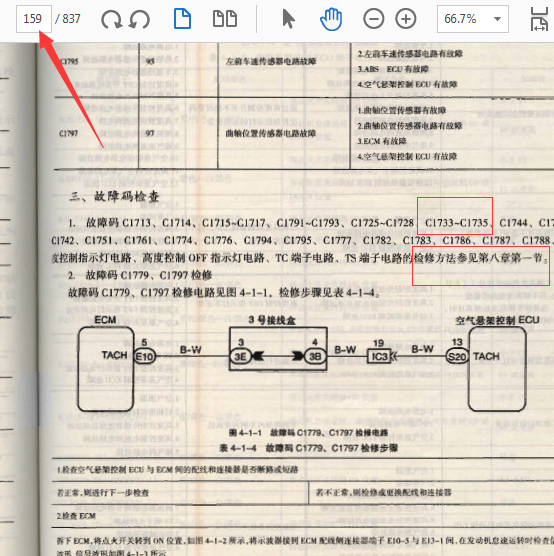Activate the hand pan tool

point(331,19)
